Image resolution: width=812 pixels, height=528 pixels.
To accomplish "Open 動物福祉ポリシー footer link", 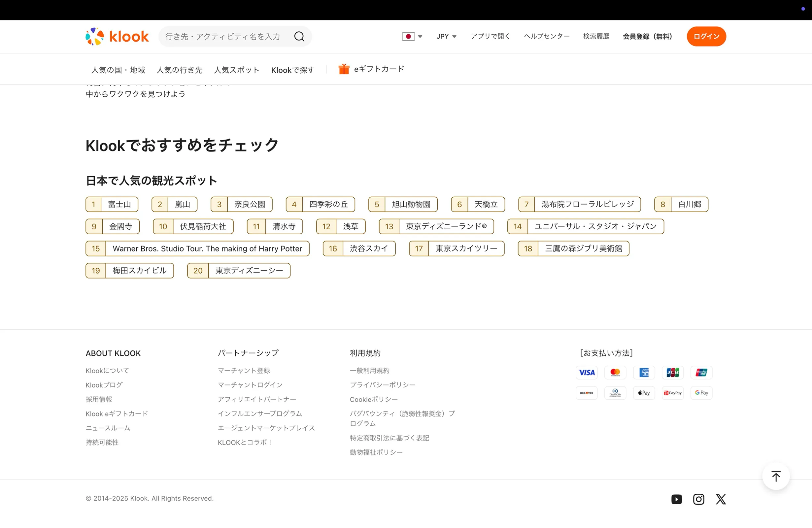I will click(376, 452).
